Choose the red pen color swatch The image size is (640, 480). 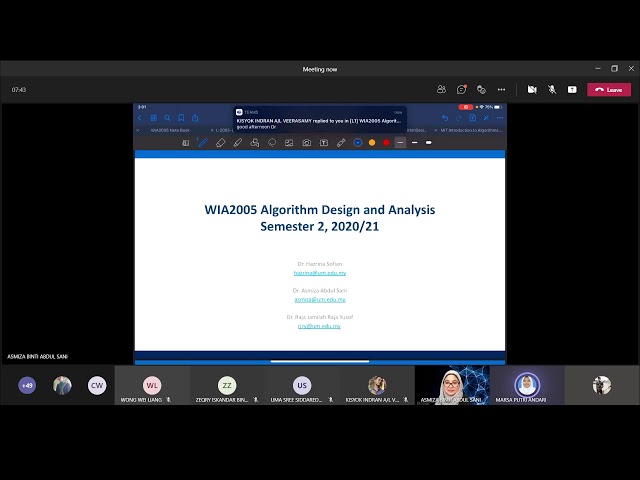pyautogui.click(x=386, y=142)
